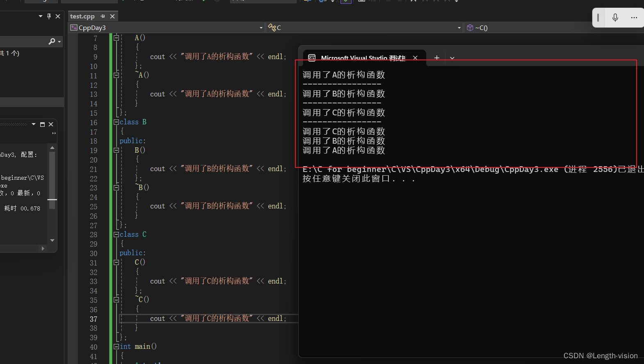Screen dimensions: 644x364
Task: Click the public: keyword on line 18
Action: click(132, 141)
